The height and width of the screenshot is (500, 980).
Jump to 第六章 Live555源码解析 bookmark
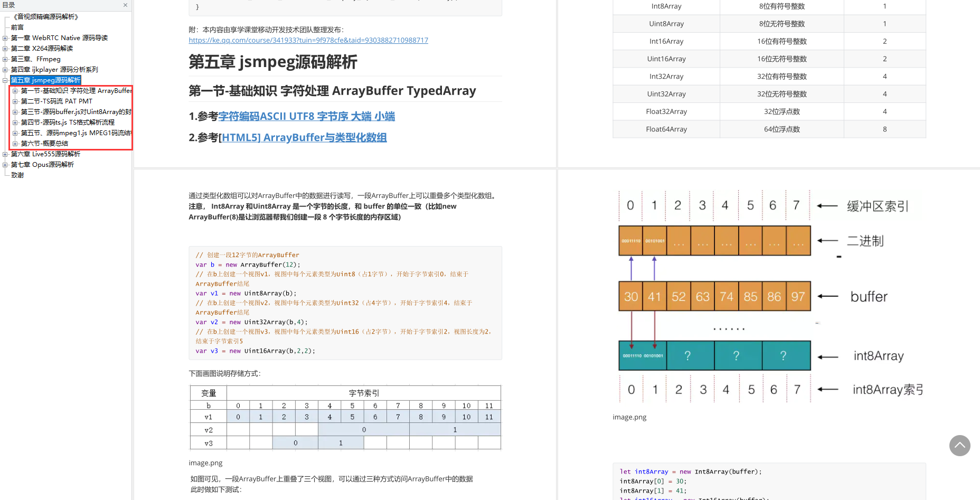45,154
